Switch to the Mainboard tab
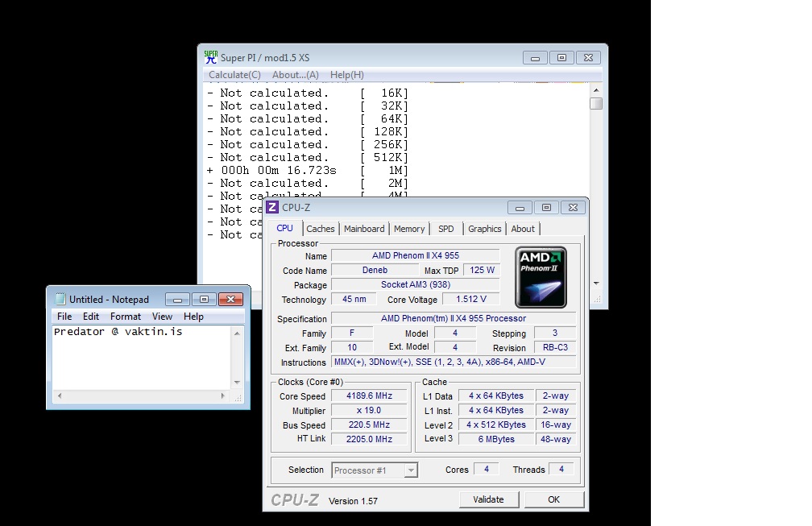The width and height of the screenshot is (812, 526). point(364,229)
